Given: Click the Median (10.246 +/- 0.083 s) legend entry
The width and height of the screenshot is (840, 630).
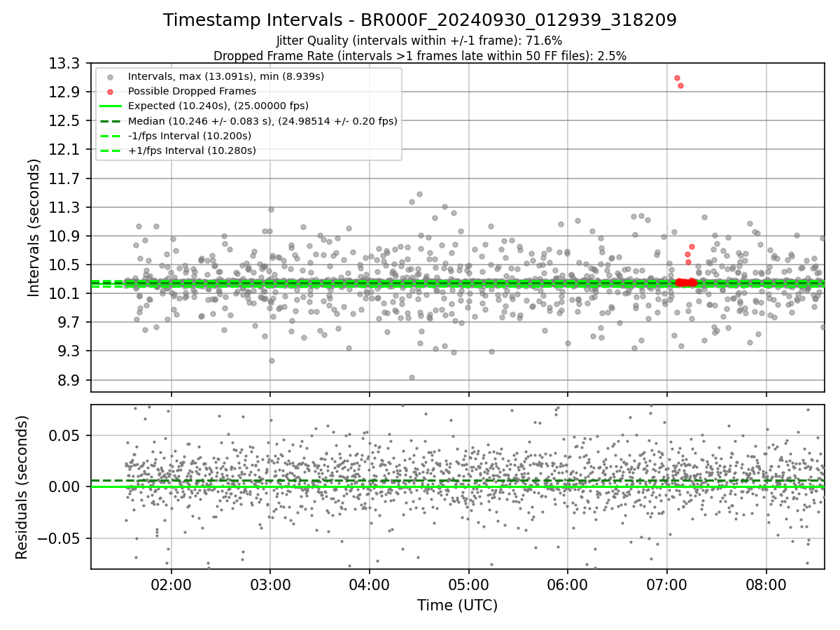Looking at the screenshot, I should point(262,121).
